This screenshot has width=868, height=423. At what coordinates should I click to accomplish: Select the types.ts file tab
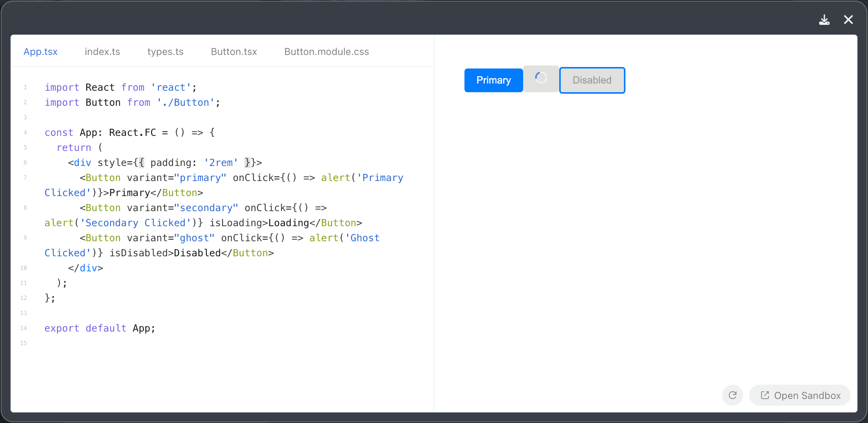coord(165,52)
